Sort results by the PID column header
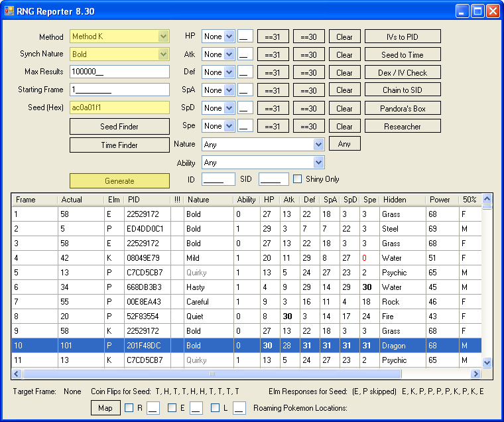Image resolution: width=504 pixels, height=422 pixels. 146,200
